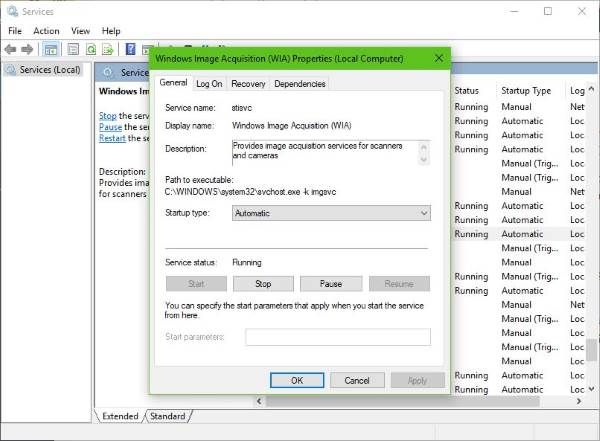This screenshot has height=441, width=600.
Task: Open the Recovery tab
Action: click(248, 84)
